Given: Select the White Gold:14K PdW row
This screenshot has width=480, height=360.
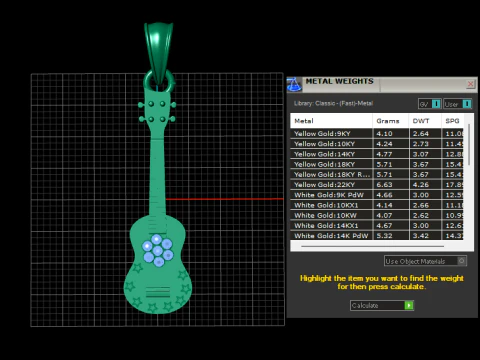Looking at the screenshot, I should click(x=377, y=235).
